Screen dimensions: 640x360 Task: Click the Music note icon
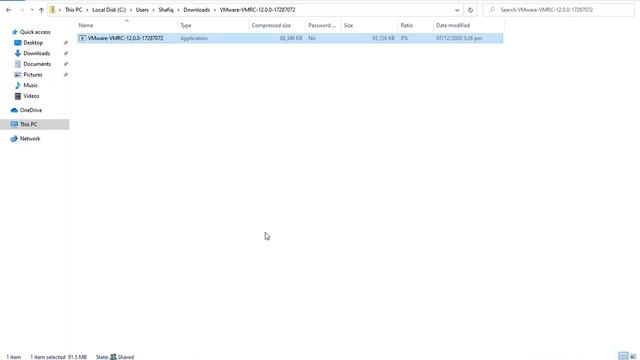pyautogui.click(x=18, y=85)
